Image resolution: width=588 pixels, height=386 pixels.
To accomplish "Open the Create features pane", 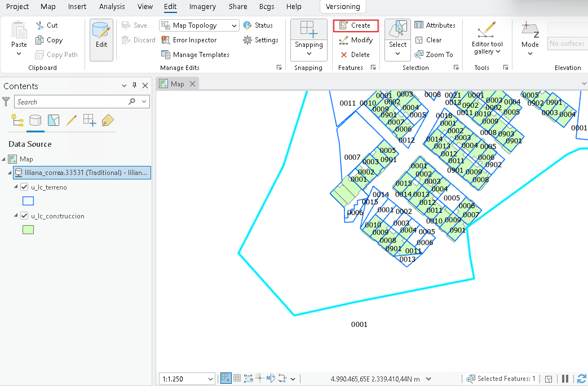I will tap(356, 25).
